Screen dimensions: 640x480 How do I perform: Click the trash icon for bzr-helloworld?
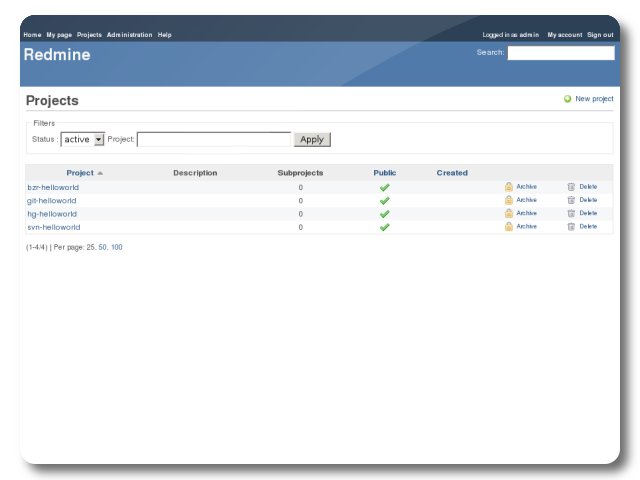click(571, 187)
